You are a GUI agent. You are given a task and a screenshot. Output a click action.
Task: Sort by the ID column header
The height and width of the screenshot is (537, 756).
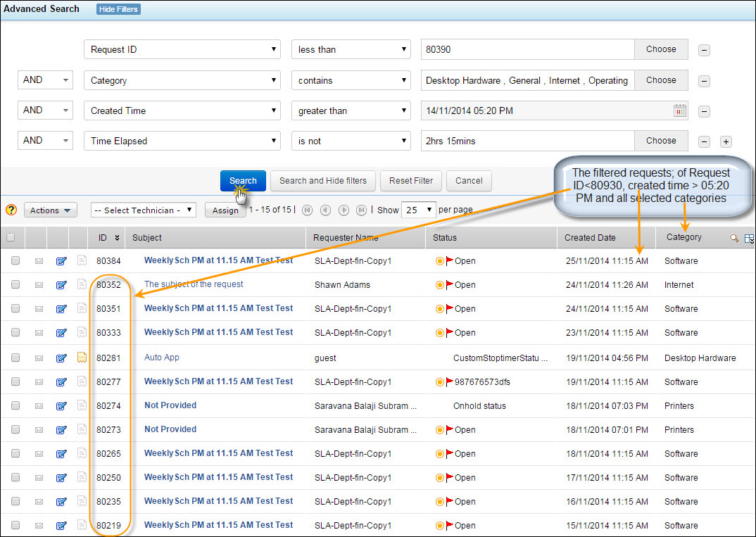point(102,238)
